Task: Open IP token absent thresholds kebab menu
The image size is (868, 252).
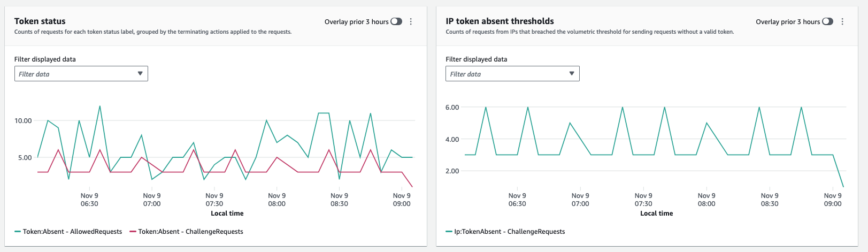Action: (x=842, y=21)
